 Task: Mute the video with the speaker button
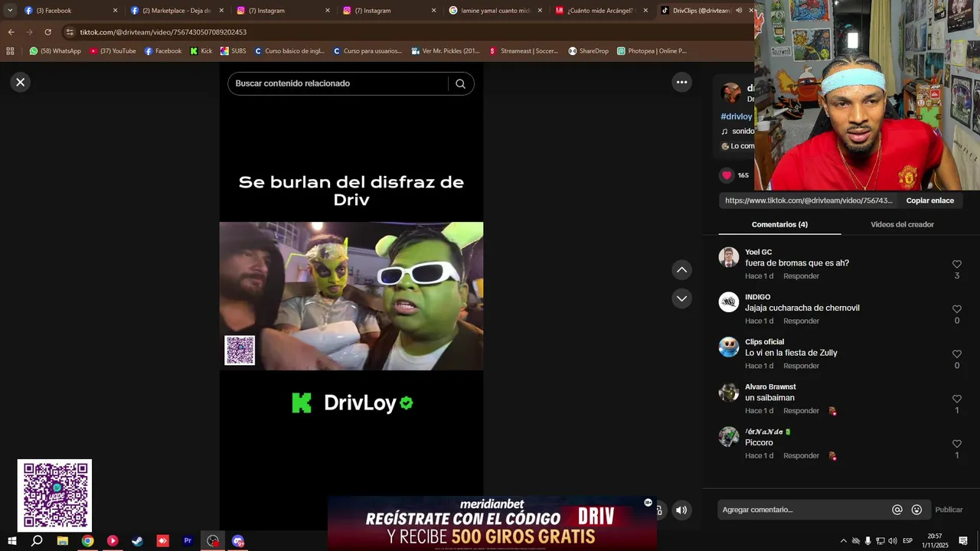click(681, 510)
